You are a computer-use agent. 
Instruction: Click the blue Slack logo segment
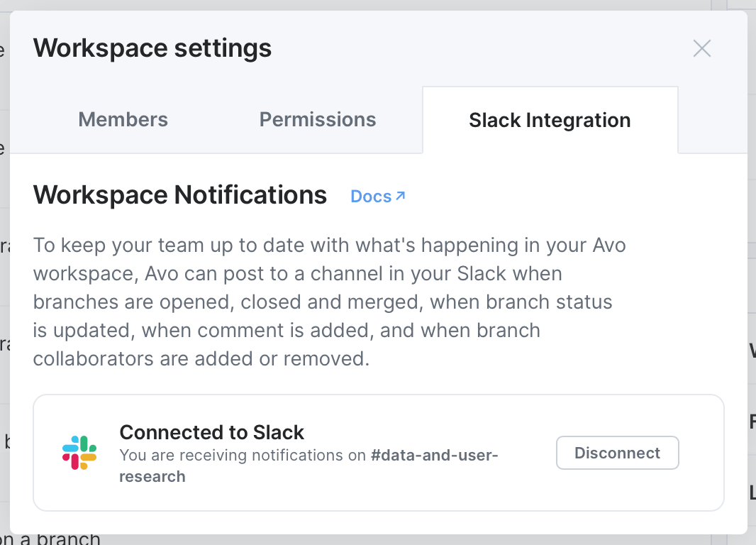(x=71, y=448)
